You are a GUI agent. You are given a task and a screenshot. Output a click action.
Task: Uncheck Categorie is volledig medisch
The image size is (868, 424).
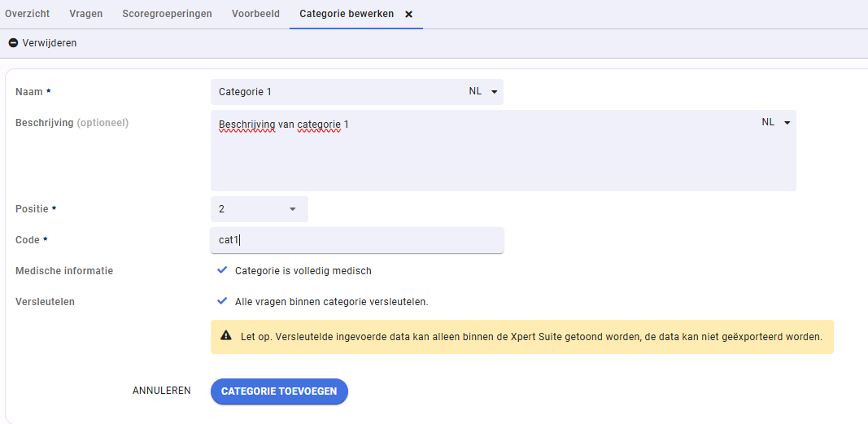pos(222,270)
